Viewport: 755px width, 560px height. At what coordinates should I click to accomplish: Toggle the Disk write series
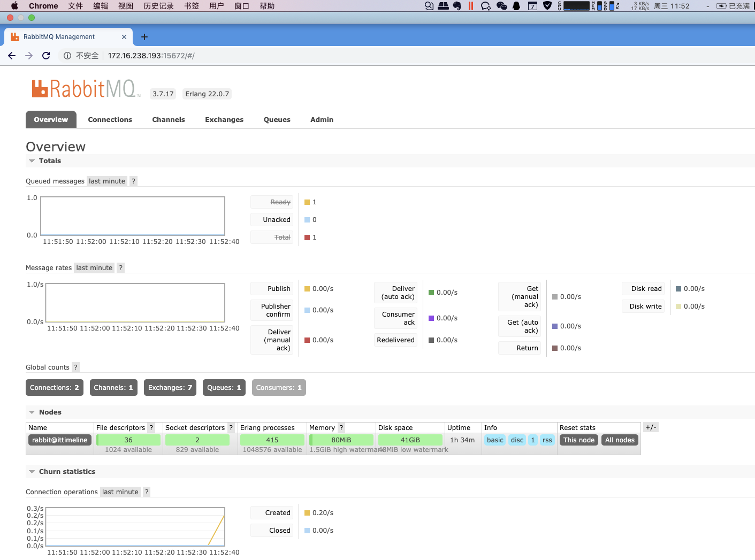(643, 306)
